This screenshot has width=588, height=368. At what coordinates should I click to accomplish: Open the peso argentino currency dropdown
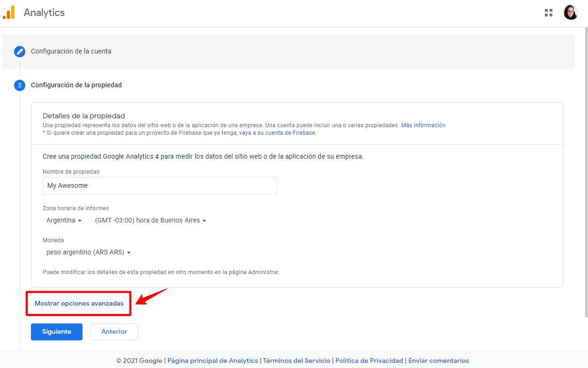pos(88,252)
